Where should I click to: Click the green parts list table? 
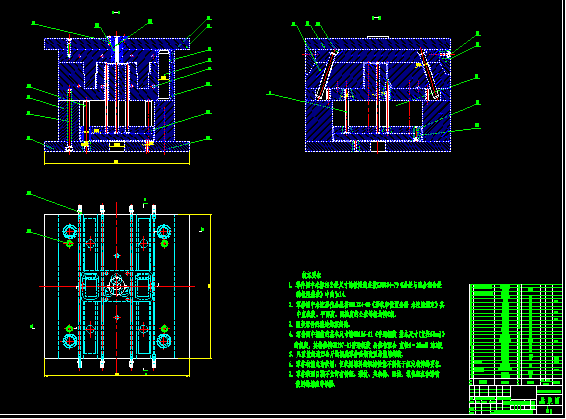515,335
